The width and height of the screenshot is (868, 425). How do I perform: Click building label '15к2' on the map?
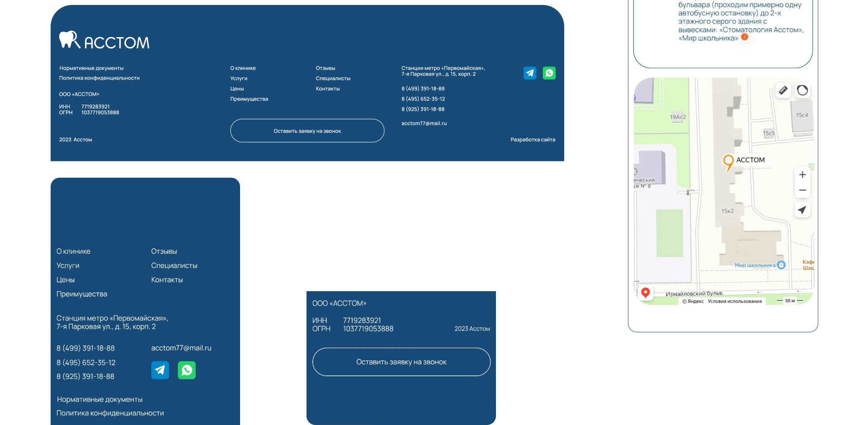(x=727, y=211)
